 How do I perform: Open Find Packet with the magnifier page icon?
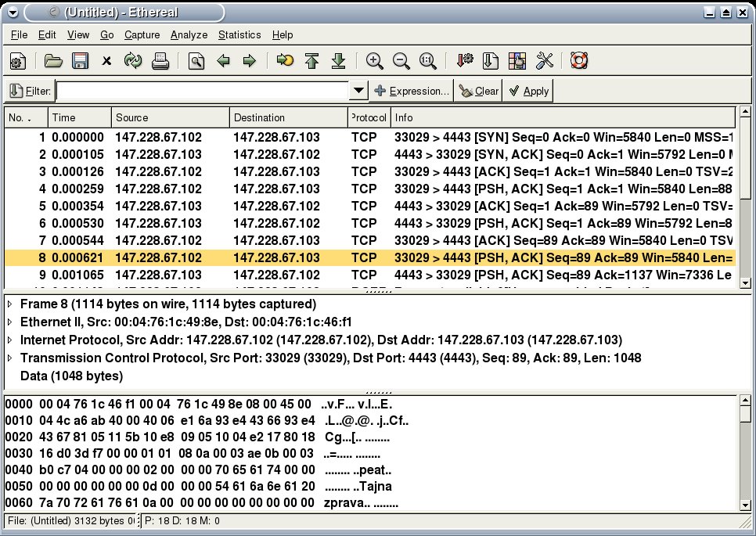click(196, 61)
